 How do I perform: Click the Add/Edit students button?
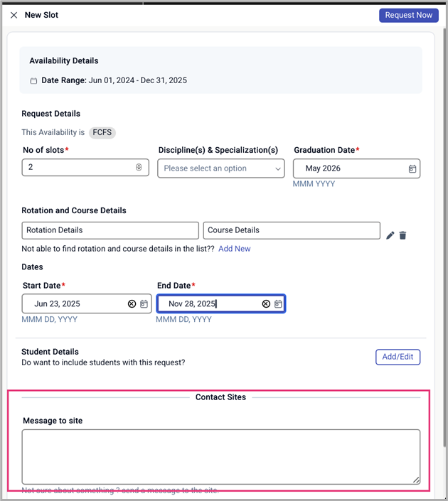pos(398,357)
